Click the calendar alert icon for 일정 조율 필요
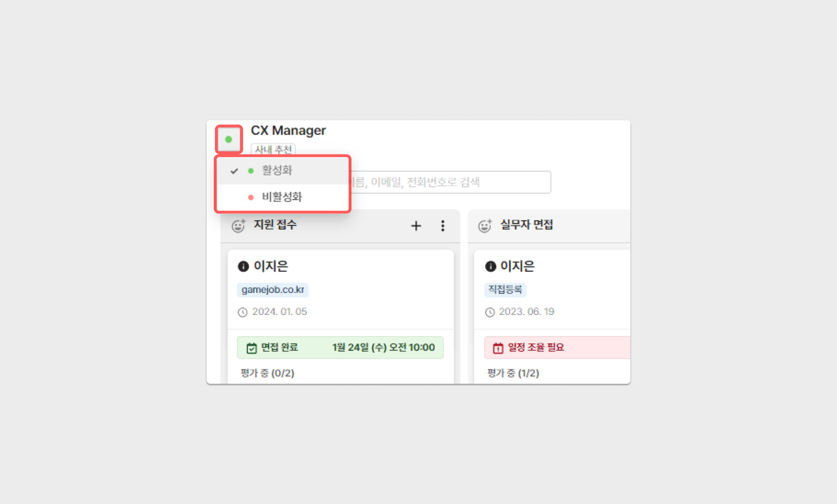The width and height of the screenshot is (837, 504). [498, 348]
